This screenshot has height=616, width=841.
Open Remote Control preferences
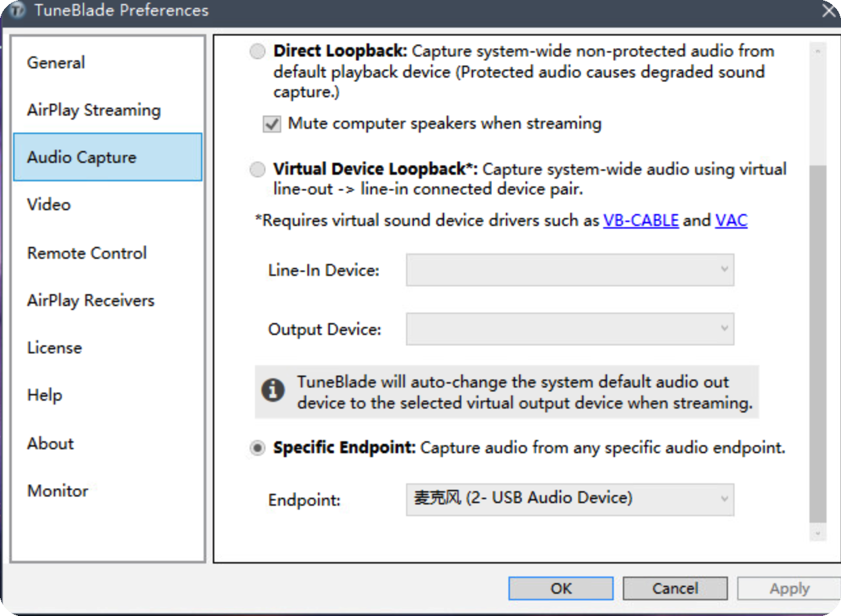[87, 253]
